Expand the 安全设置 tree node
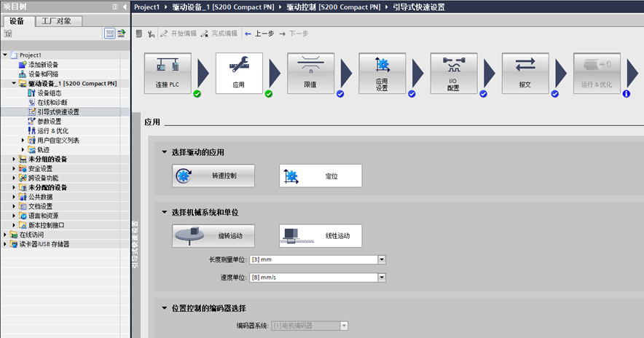The height and width of the screenshot is (338, 644). 14,168
